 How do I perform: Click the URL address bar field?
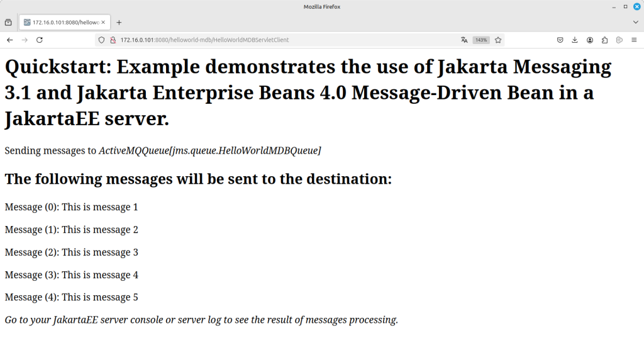(x=283, y=40)
